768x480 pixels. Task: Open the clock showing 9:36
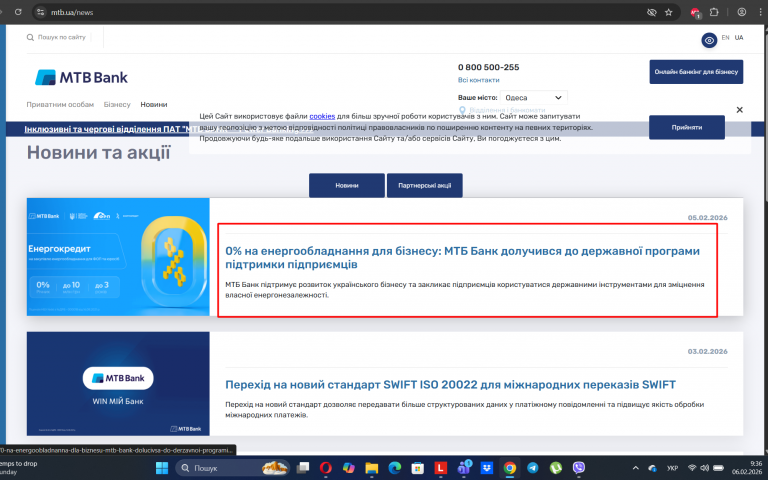tap(747, 468)
